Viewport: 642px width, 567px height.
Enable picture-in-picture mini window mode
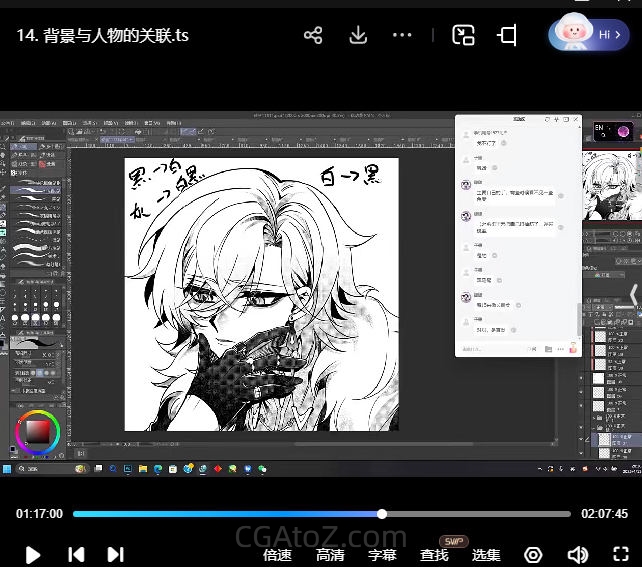[x=463, y=36]
